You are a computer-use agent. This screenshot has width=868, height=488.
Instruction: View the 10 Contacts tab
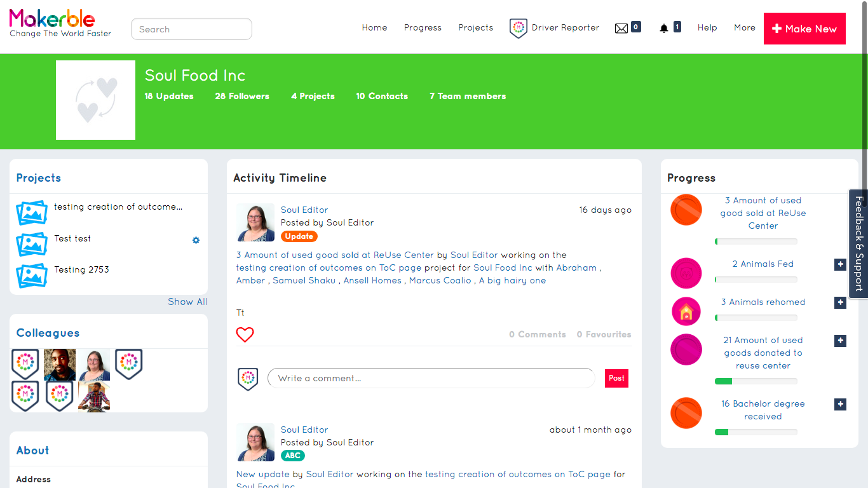(x=382, y=97)
